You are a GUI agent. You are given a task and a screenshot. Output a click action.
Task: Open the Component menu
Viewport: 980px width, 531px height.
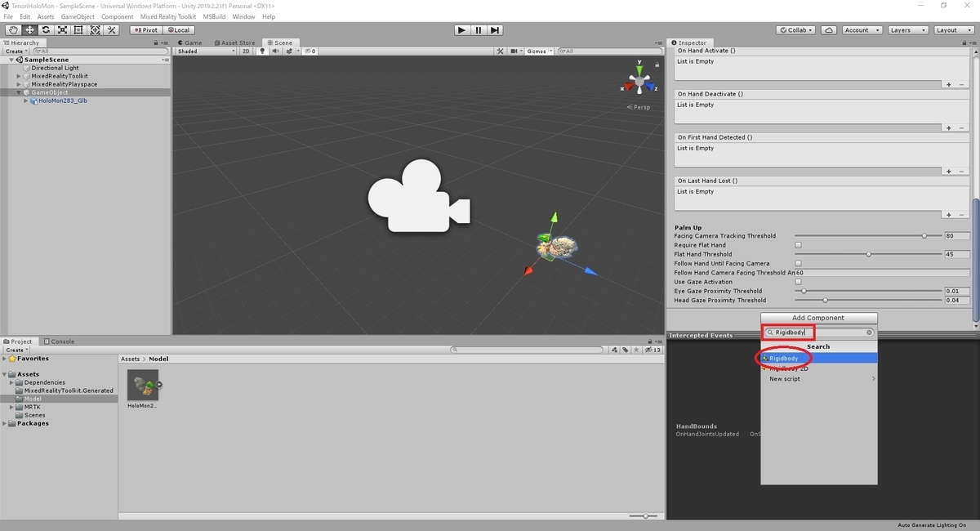click(x=117, y=16)
